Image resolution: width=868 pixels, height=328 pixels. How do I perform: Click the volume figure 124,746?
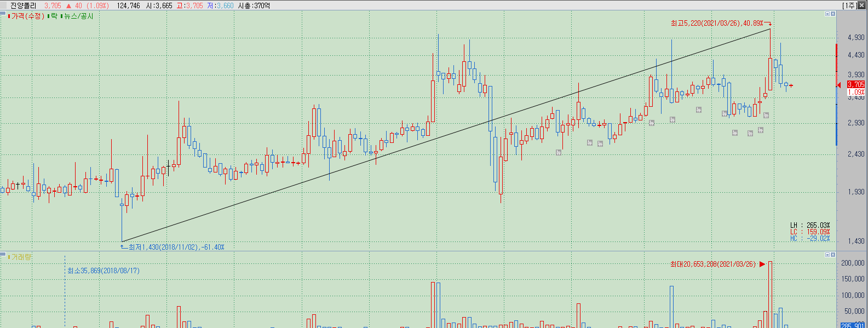(129, 5)
